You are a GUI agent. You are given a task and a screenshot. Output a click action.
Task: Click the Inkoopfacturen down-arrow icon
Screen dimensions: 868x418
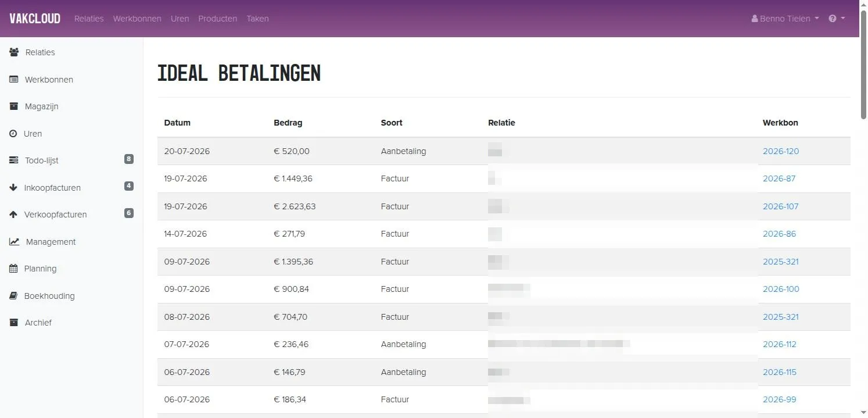point(13,188)
